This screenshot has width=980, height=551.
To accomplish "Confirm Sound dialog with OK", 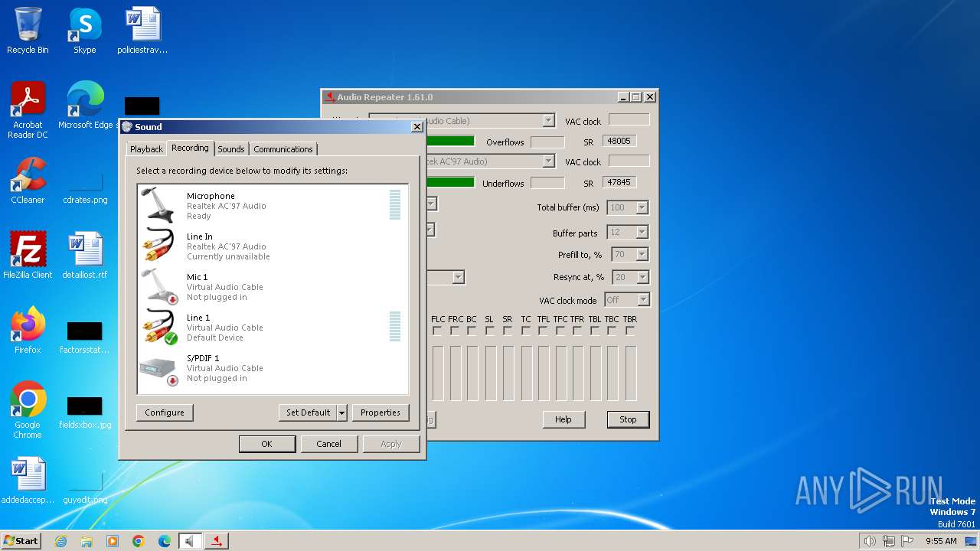I will tap(266, 444).
